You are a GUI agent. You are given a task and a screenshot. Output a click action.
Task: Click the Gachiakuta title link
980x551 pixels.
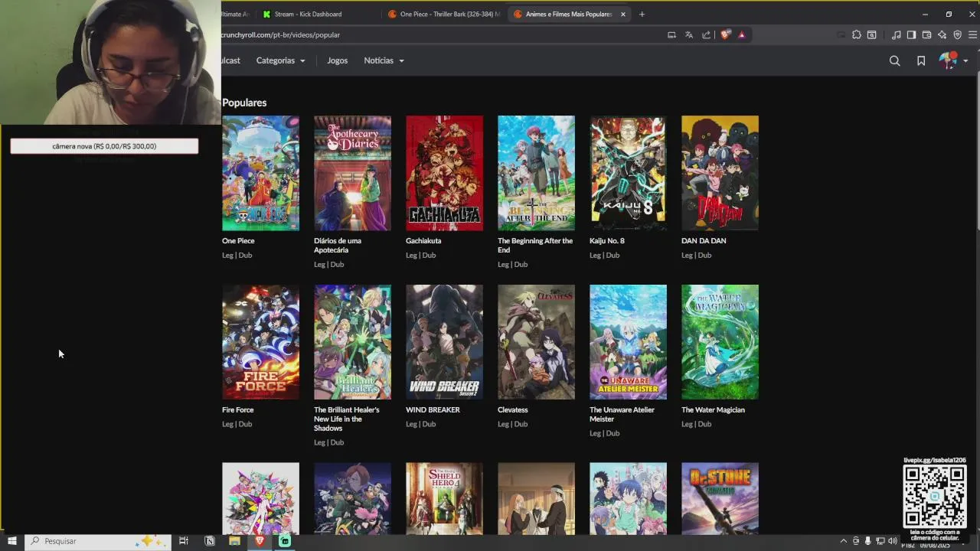click(423, 241)
